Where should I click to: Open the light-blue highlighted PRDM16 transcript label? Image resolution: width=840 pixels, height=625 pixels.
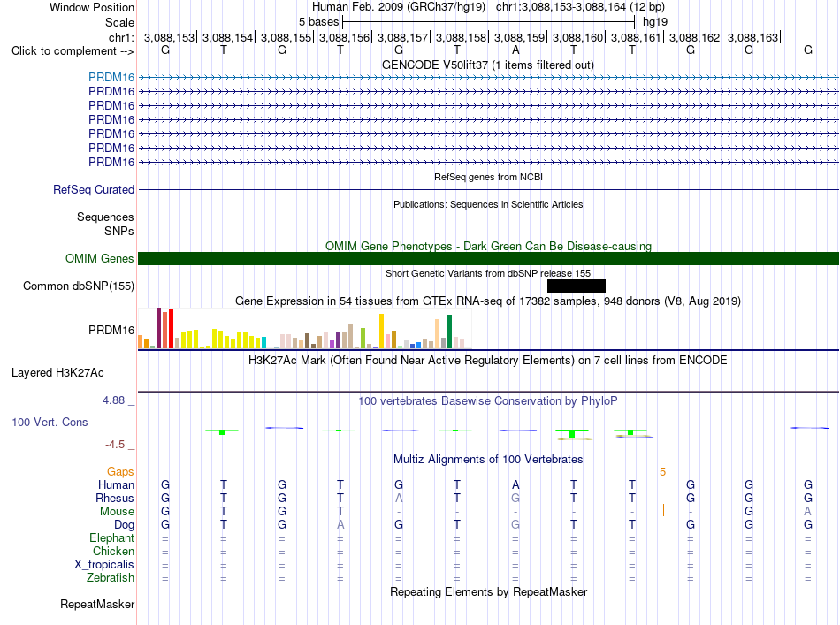111,77
